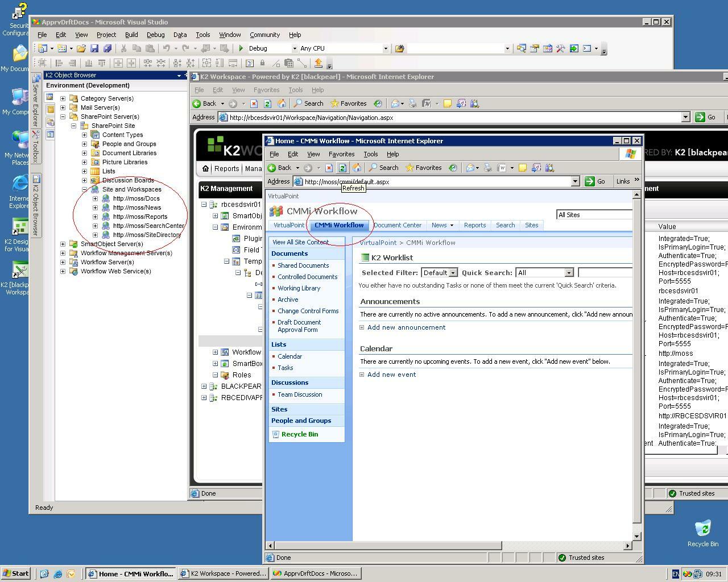The image size is (728, 582).
Task: Click Home icon in CMMi Workflow browser toolbar
Action: pos(357,168)
